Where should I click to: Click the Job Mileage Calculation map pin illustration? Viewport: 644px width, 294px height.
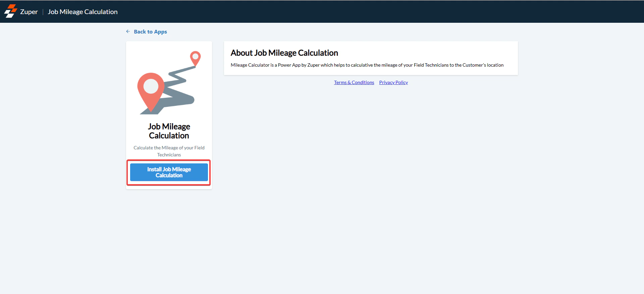click(169, 82)
